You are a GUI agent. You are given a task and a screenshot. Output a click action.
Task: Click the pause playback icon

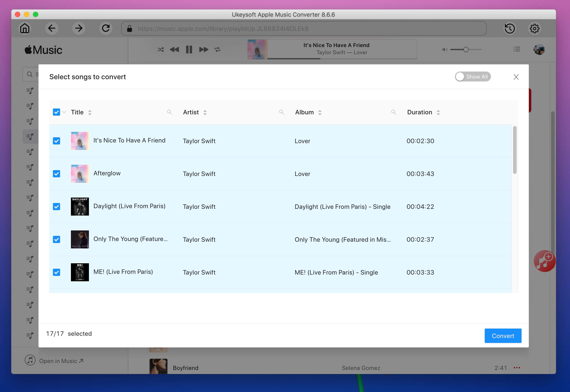tap(189, 49)
